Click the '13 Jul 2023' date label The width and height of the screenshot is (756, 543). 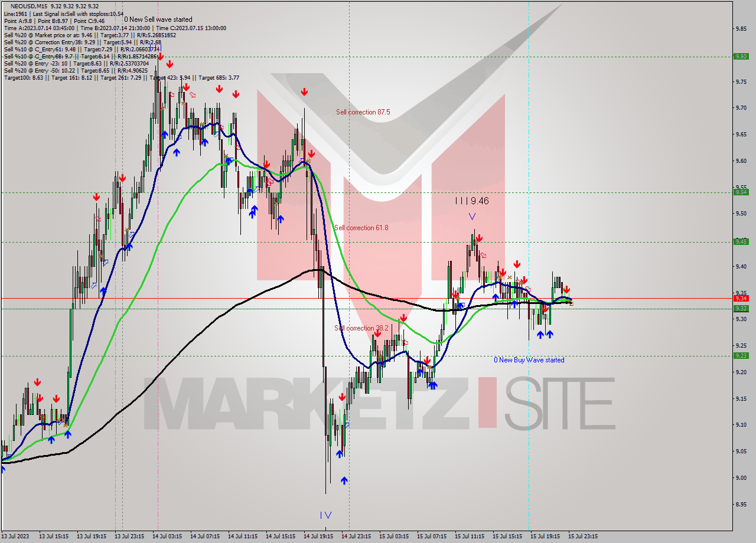pyautogui.click(x=14, y=537)
